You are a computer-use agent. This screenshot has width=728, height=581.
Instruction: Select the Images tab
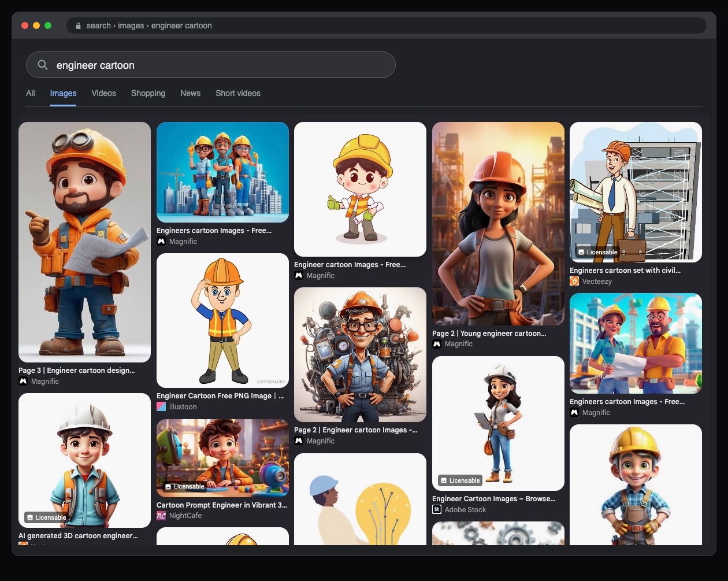(63, 93)
